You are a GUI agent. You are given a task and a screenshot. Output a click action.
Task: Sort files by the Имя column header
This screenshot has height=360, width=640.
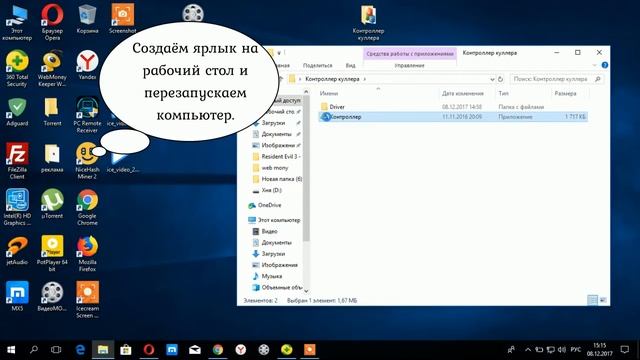click(329, 93)
